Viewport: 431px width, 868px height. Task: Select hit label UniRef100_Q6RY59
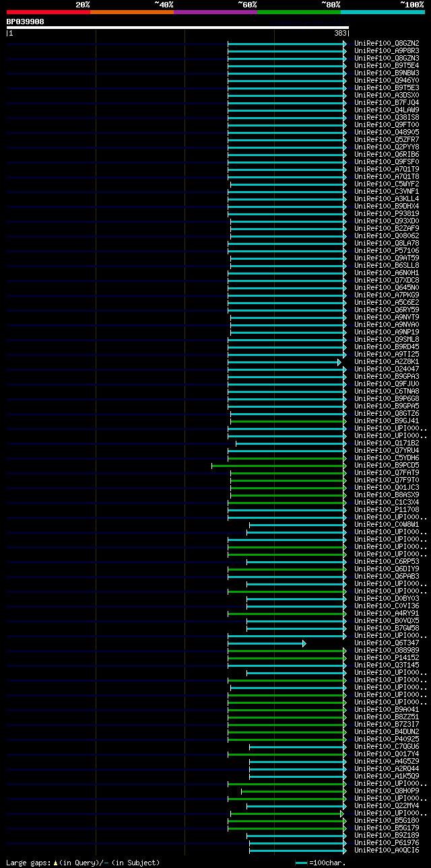(x=387, y=310)
